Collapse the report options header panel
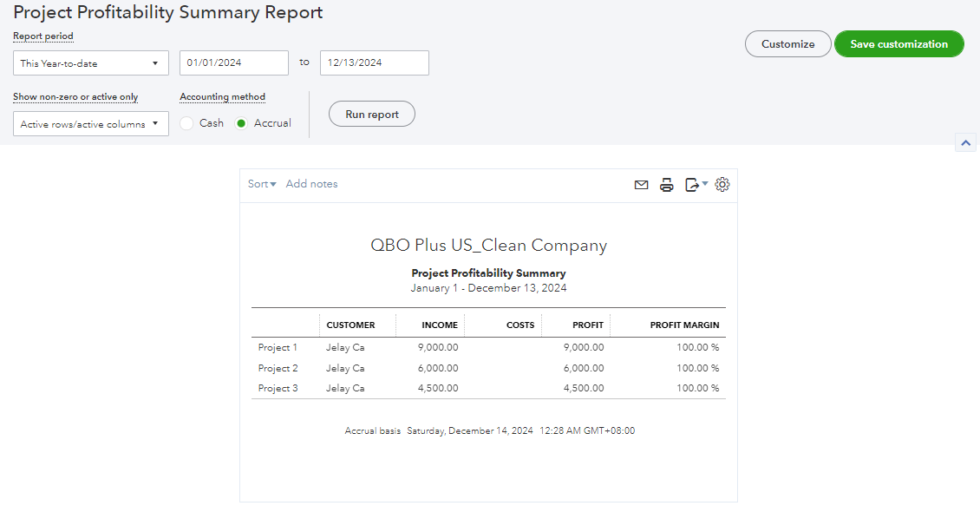The width and height of the screenshot is (980, 532). click(x=965, y=142)
